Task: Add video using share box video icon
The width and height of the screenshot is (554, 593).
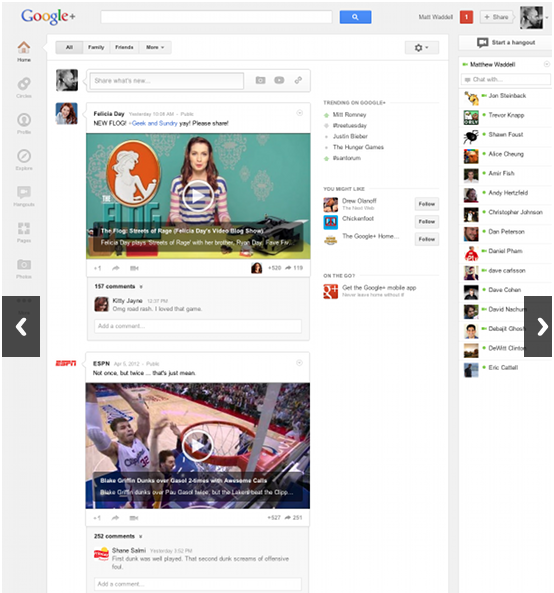Action: [x=279, y=80]
